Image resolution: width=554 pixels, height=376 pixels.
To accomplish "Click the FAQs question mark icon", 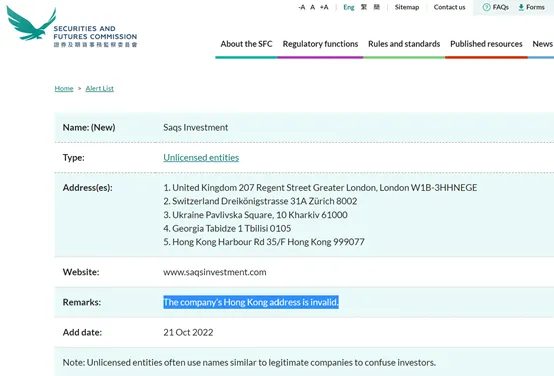I will coord(487,7).
